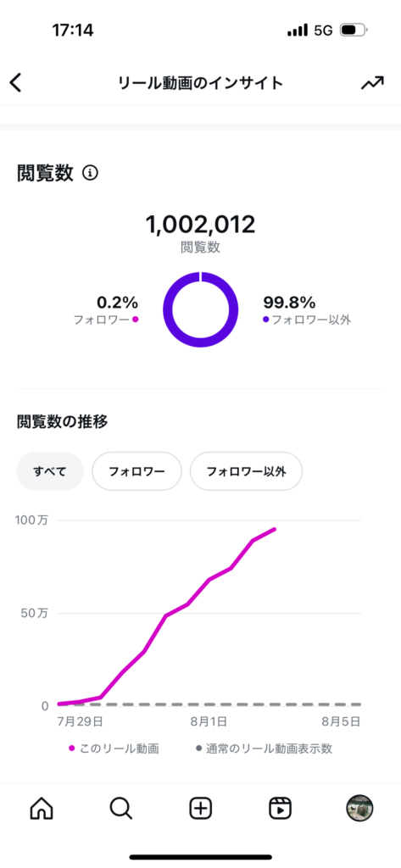Tap the purple donut chart ring
The width and height of the screenshot is (401, 868).
pyautogui.click(x=200, y=309)
